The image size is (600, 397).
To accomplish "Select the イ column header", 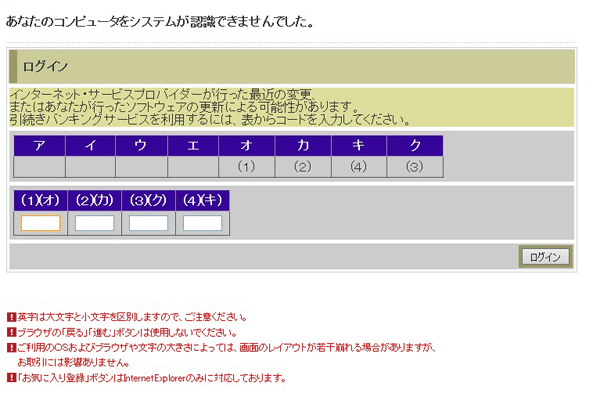I will (x=90, y=145).
